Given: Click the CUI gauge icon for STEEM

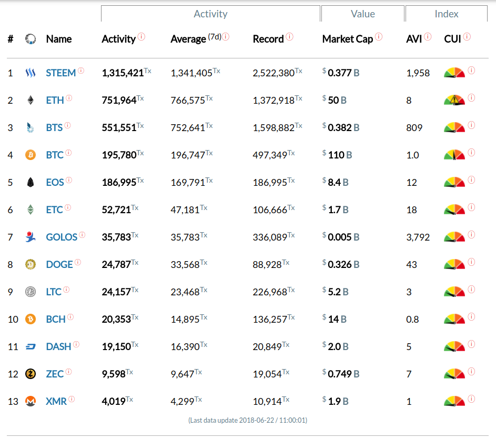Looking at the screenshot, I should click(x=454, y=73).
